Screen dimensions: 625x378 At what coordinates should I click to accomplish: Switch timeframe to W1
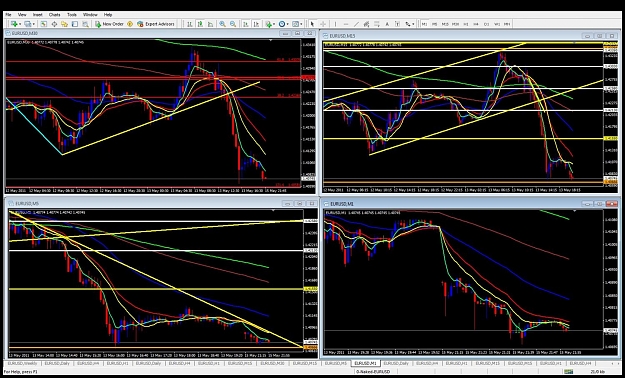click(x=497, y=24)
